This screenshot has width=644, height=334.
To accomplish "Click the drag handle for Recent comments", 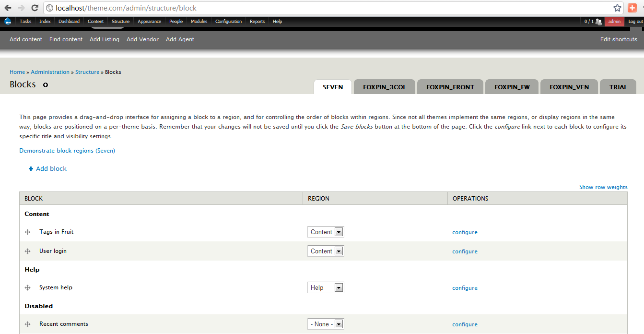I will 28,324.
